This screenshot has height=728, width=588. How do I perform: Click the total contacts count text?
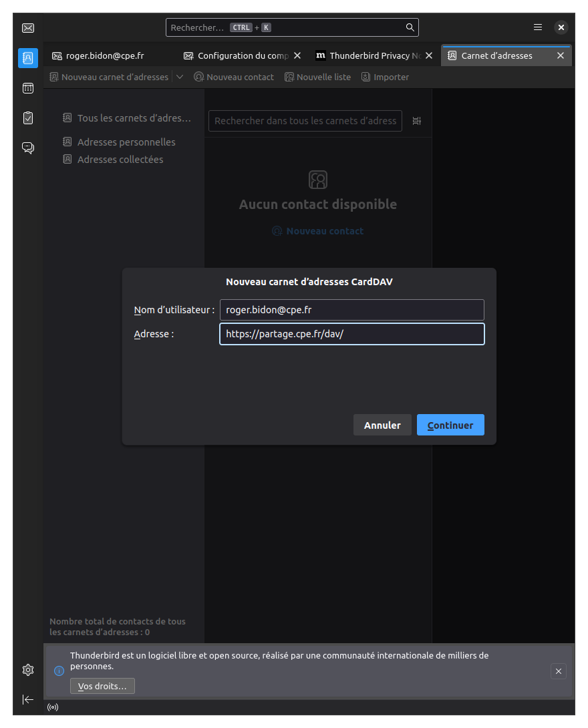point(118,626)
